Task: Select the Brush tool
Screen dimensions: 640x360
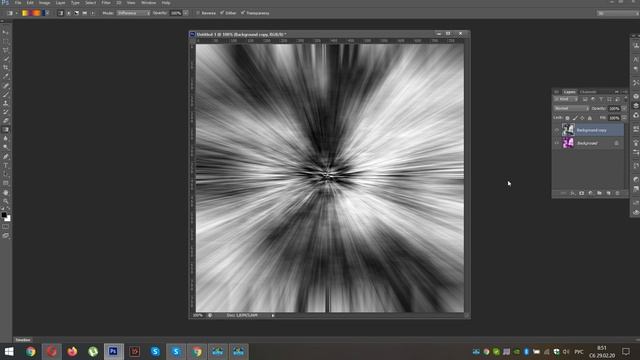Action: 5,94
